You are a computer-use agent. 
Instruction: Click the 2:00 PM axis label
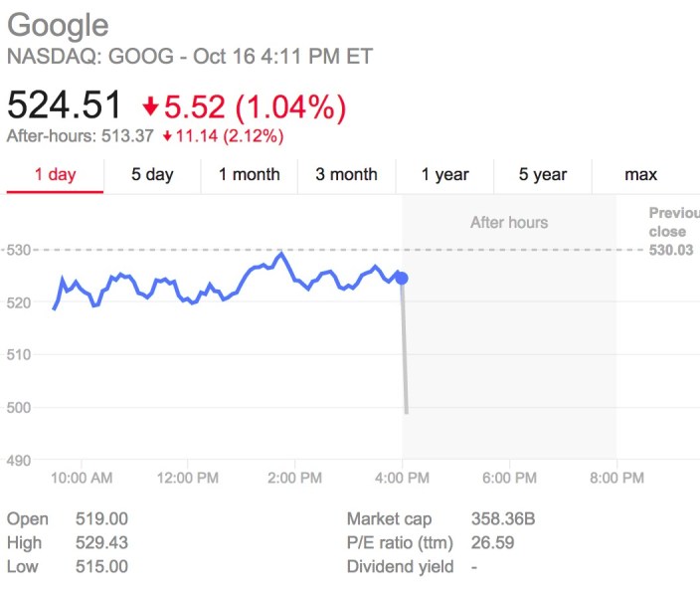pyautogui.click(x=295, y=478)
